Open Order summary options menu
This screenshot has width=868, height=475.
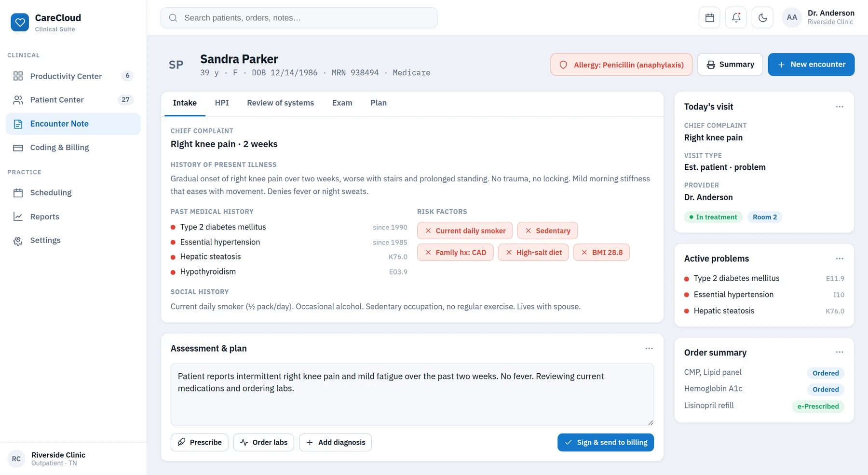click(x=840, y=352)
